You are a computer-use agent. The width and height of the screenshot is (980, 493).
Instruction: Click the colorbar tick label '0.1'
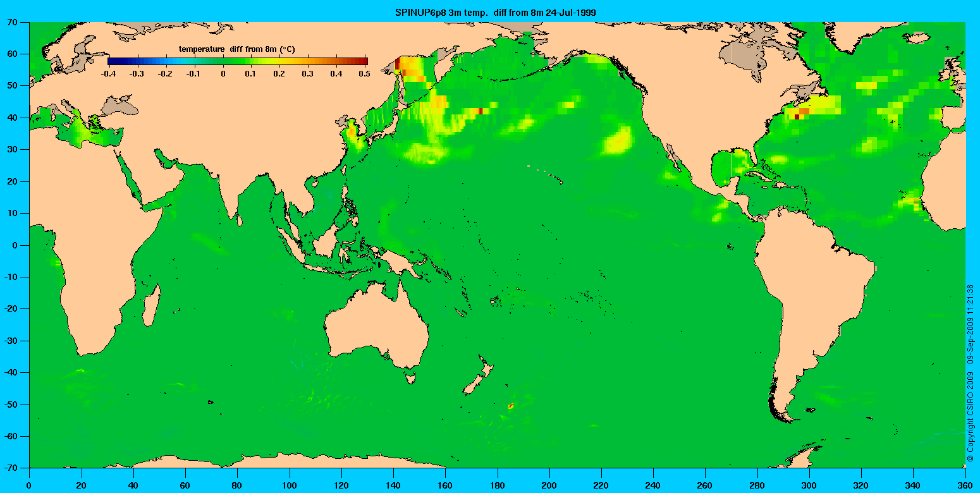pyautogui.click(x=252, y=73)
